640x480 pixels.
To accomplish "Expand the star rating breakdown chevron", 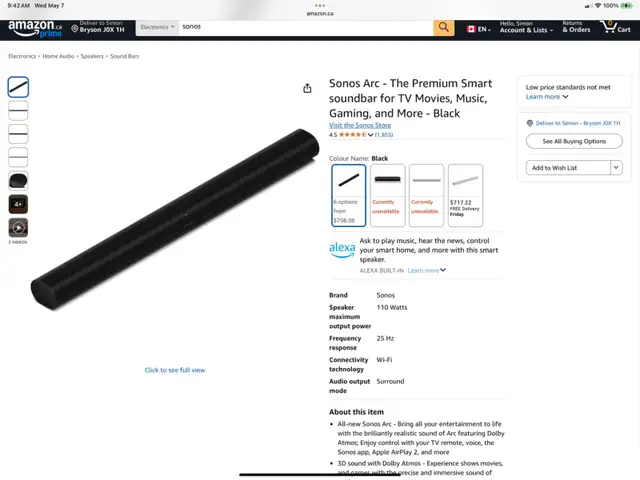I will click(x=370, y=135).
